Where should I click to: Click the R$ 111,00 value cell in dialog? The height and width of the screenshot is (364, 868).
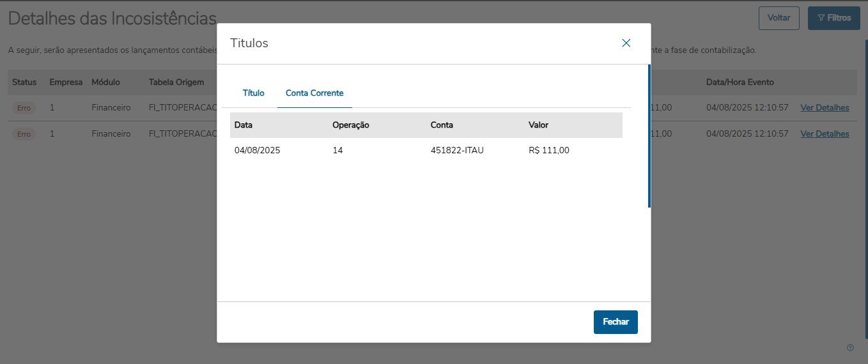click(548, 151)
